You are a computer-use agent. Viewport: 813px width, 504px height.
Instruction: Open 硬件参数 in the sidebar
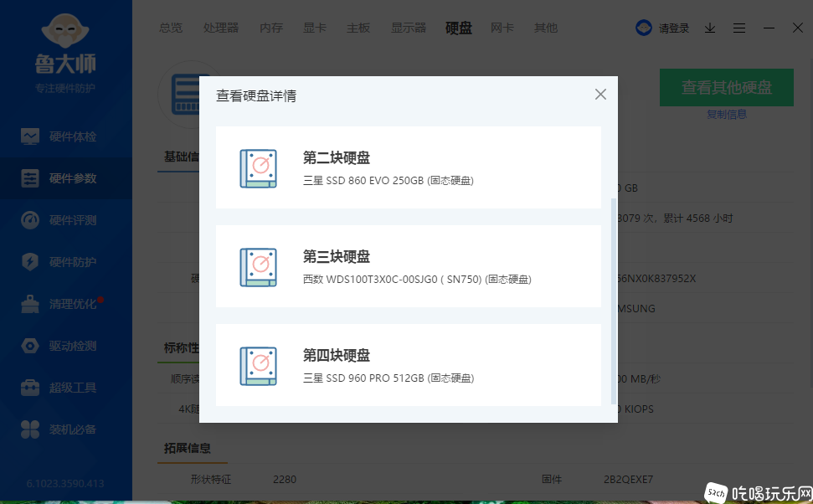(x=66, y=178)
